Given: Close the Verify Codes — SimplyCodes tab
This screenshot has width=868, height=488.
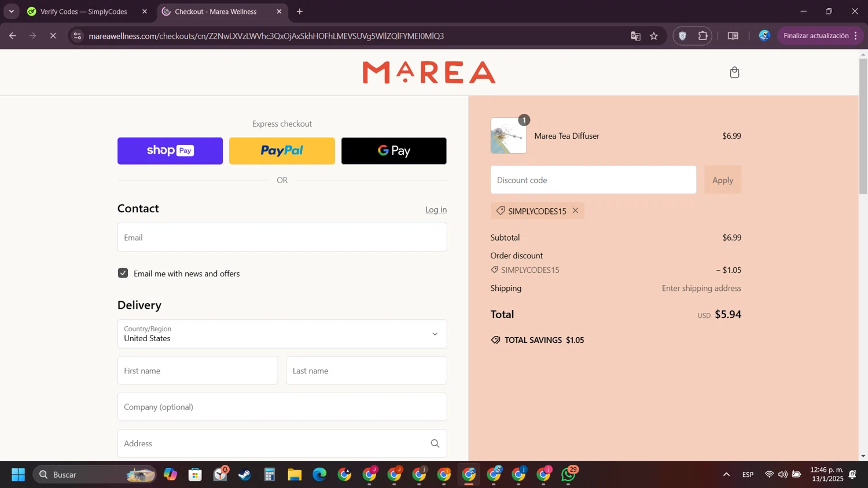Looking at the screenshot, I should tap(145, 12).
